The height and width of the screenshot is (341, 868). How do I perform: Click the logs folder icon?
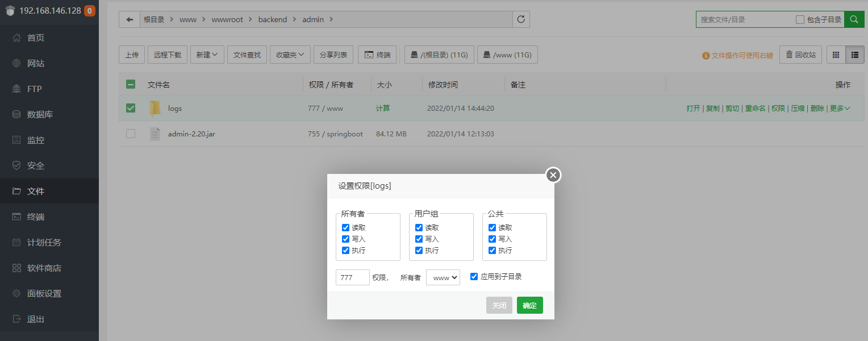click(x=155, y=108)
